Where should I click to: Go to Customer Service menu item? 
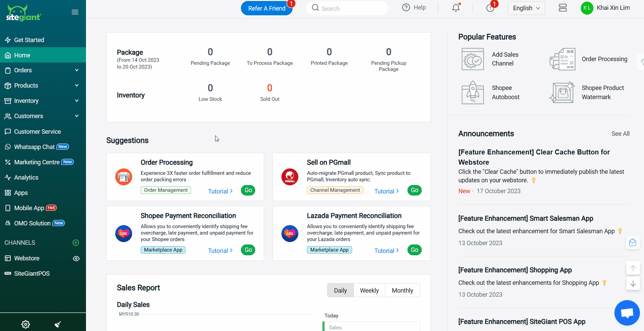click(37, 132)
